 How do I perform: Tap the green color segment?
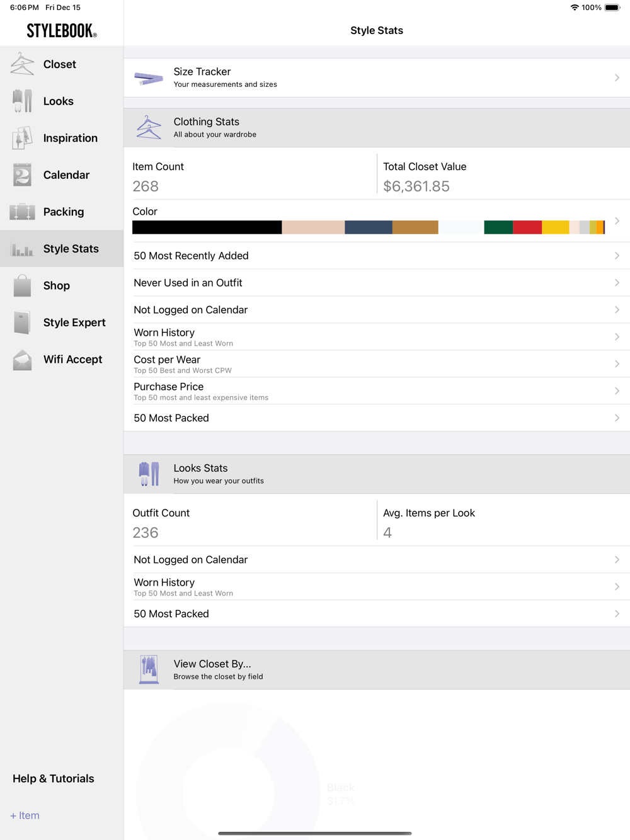(498, 227)
